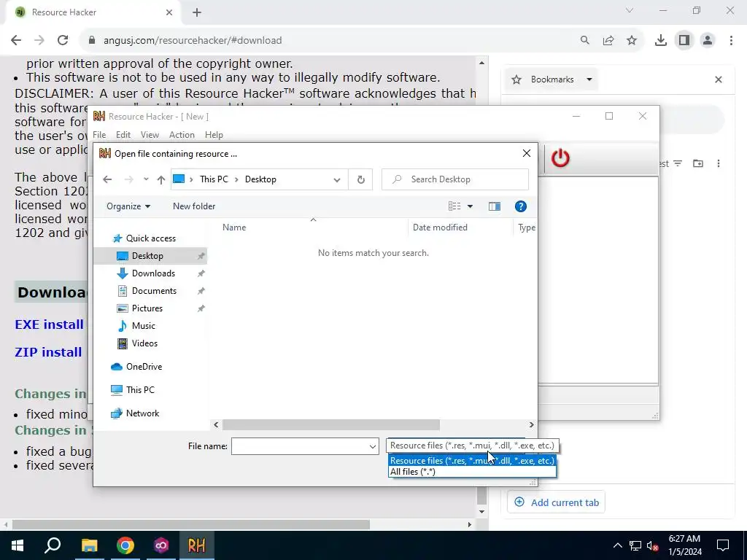Screen dimensions: 747x560
Task: Open Pictures in the navigation pane
Action: tap(147, 308)
